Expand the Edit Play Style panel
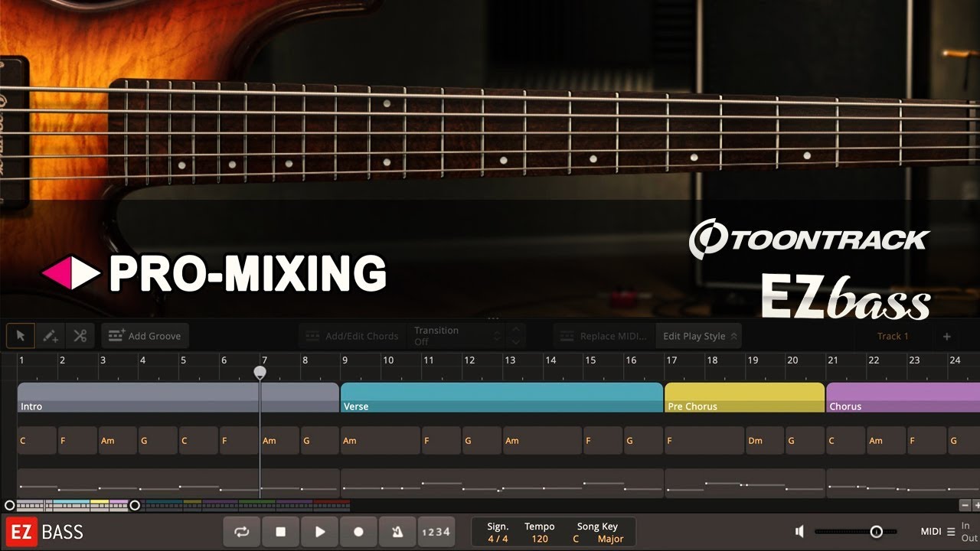 (x=699, y=336)
